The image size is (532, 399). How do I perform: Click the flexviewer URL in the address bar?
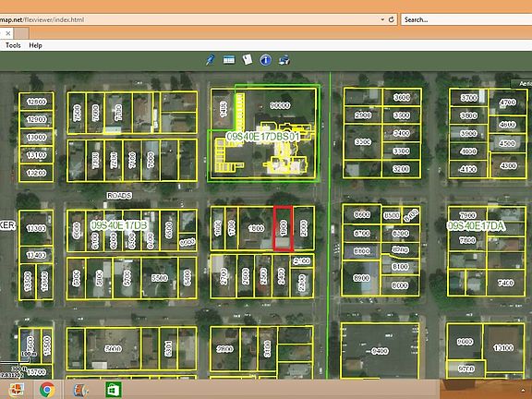click(42, 19)
